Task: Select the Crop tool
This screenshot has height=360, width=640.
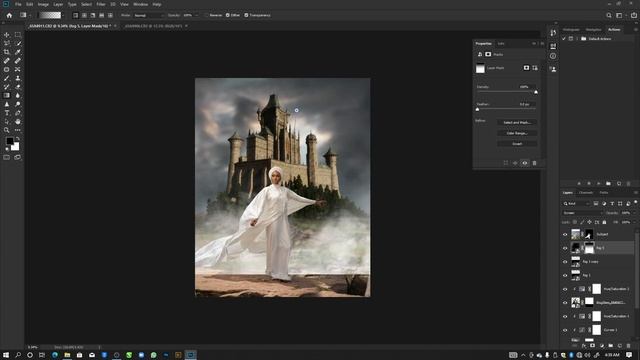Action: click(7, 52)
